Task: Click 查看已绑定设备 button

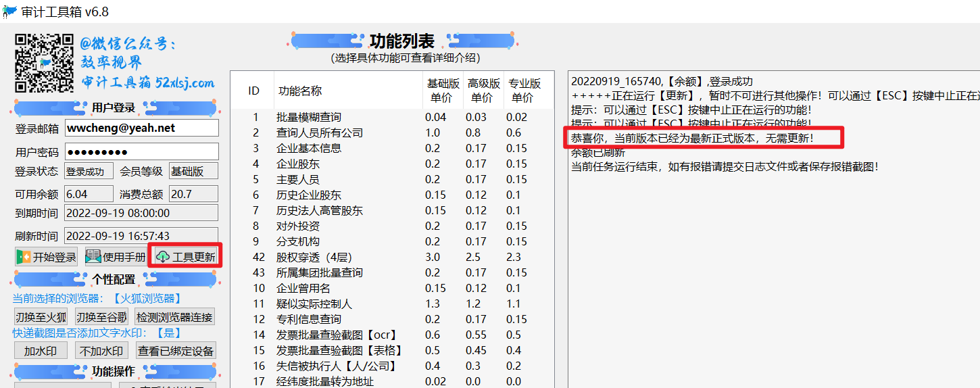Action: [176, 350]
